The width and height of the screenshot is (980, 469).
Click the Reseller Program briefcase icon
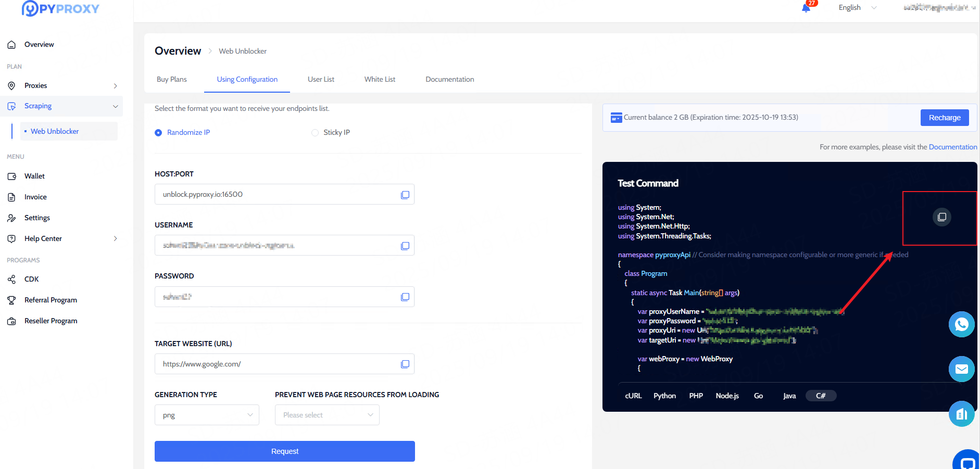tap(11, 321)
